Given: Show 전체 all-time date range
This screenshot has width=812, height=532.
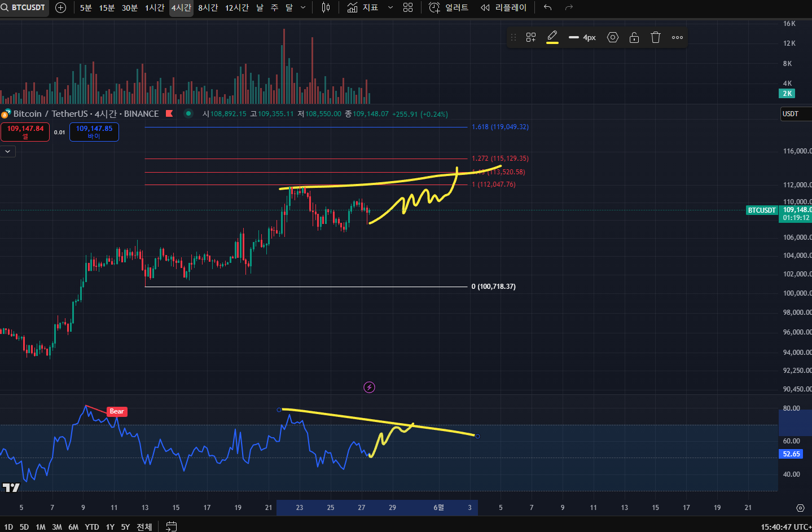Looking at the screenshot, I should 144,527.
